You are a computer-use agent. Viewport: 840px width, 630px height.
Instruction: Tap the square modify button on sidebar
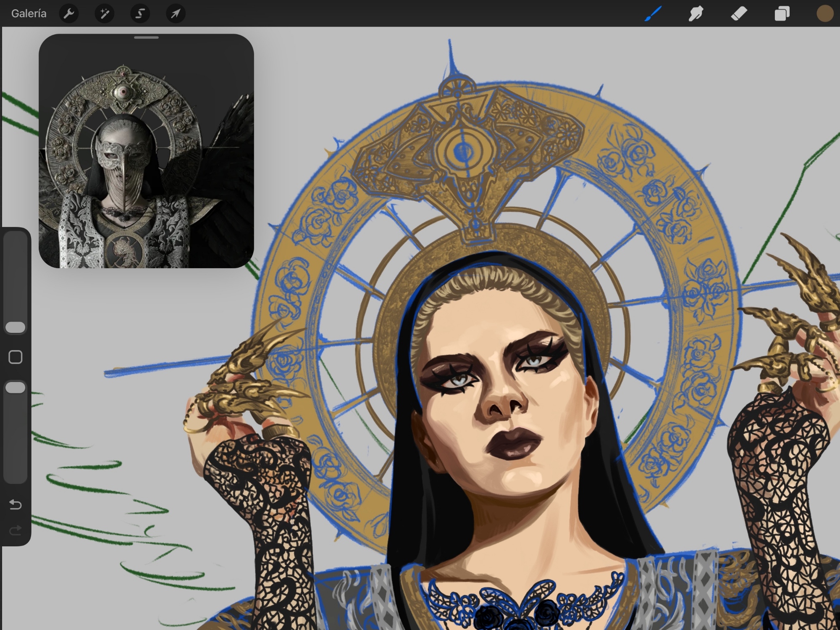(16, 357)
